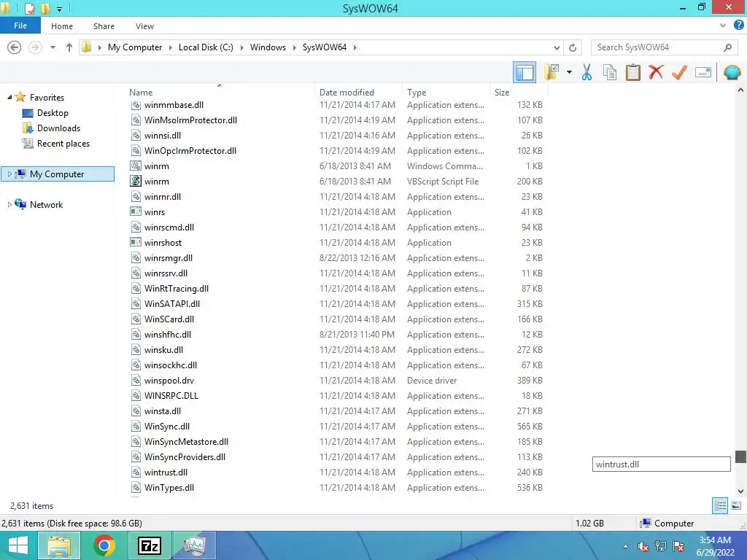The image size is (747, 560).
Task: Switch to large icons view layout
Action: (x=736, y=505)
